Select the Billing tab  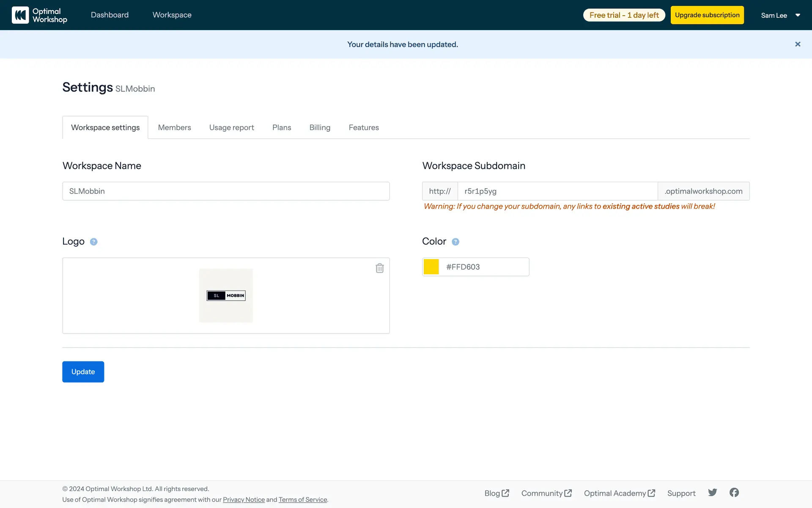pyautogui.click(x=320, y=127)
